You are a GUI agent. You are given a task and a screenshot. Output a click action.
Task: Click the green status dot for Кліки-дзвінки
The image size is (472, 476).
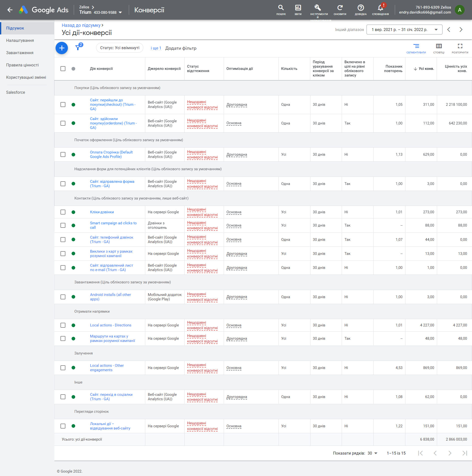pyautogui.click(x=73, y=212)
